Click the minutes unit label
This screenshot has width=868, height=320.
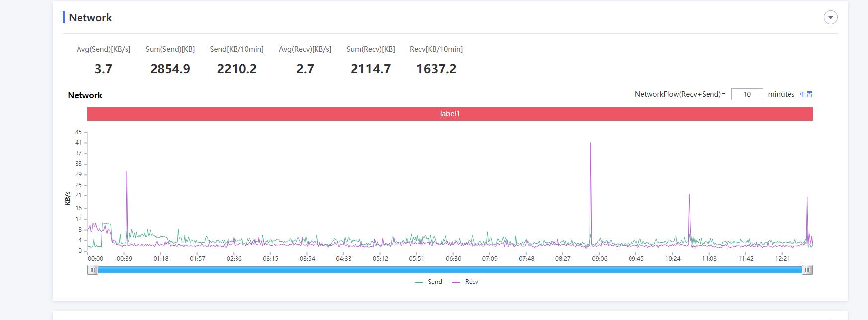(x=781, y=94)
